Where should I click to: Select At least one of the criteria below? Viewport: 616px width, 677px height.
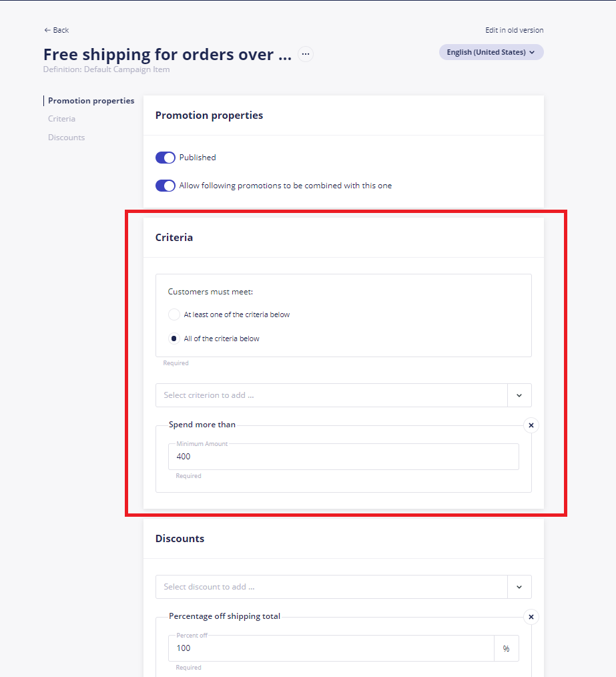point(174,314)
